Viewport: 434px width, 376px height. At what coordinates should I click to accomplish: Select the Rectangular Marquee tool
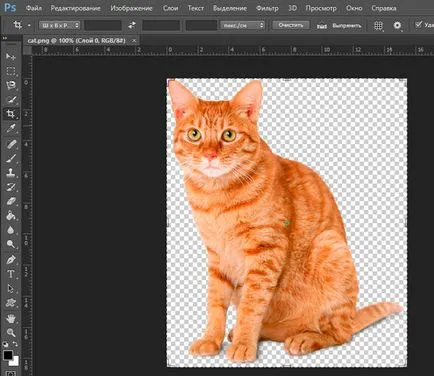click(x=11, y=71)
